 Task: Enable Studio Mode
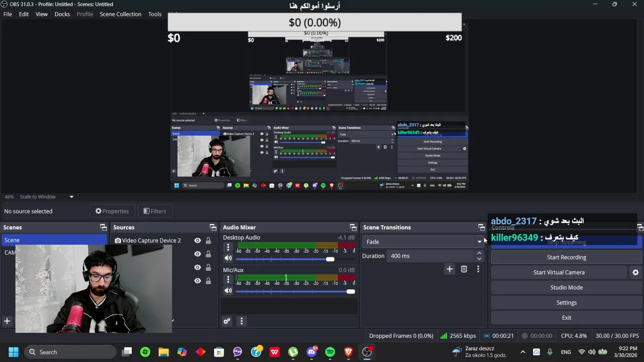point(567,288)
